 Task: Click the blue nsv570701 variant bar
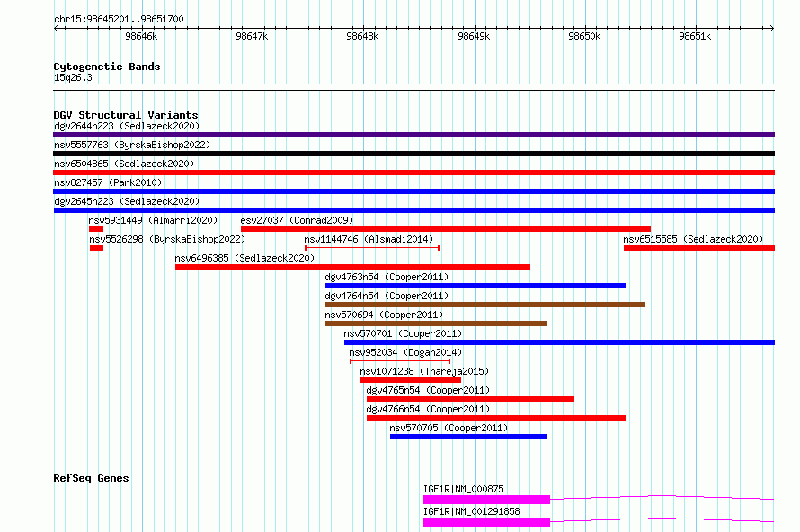(559, 342)
